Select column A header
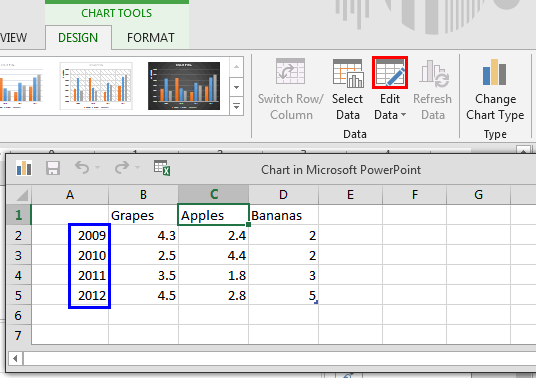 click(70, 195)
